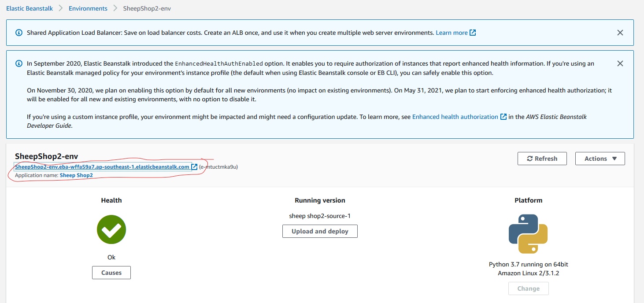Refresh the environment status
Viewport: 644px width, 303px height.
pyautogui.click(x=542, y=159)
